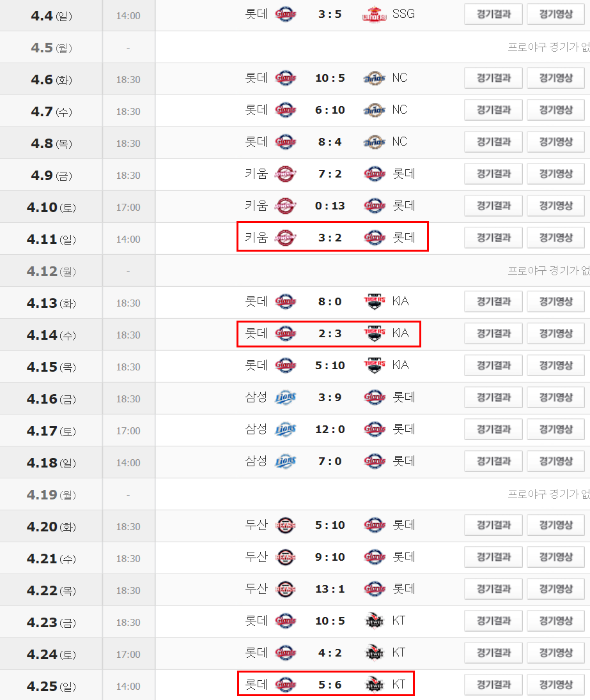Open 경기영상 for the 4.14 game
The width and height of the screenshot is (590, 700).
(555, 333)
